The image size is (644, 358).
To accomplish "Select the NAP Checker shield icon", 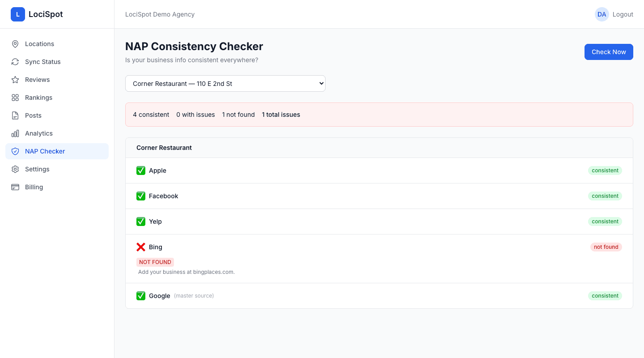I will tap(15, 151).
